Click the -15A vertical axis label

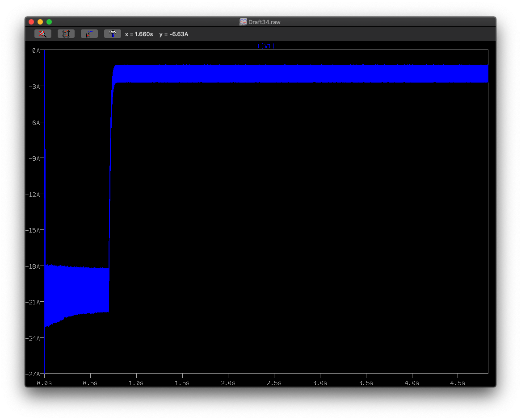point(33,230)
